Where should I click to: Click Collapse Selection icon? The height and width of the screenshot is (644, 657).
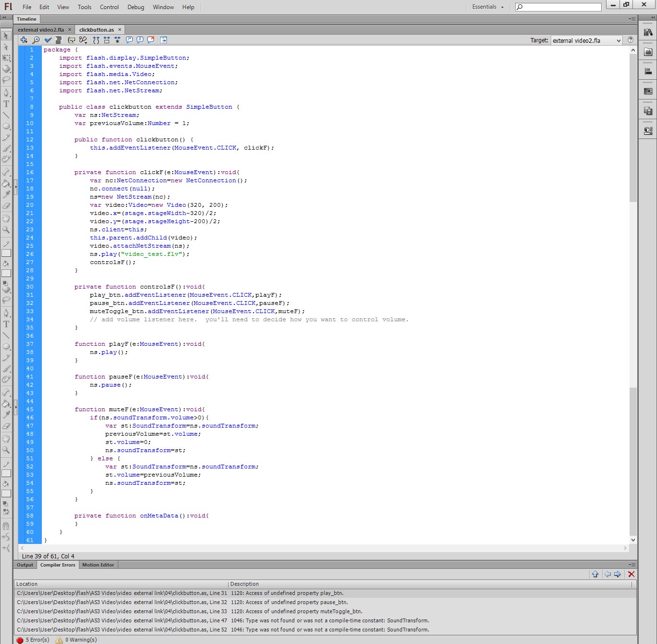(x=107, y=40)
